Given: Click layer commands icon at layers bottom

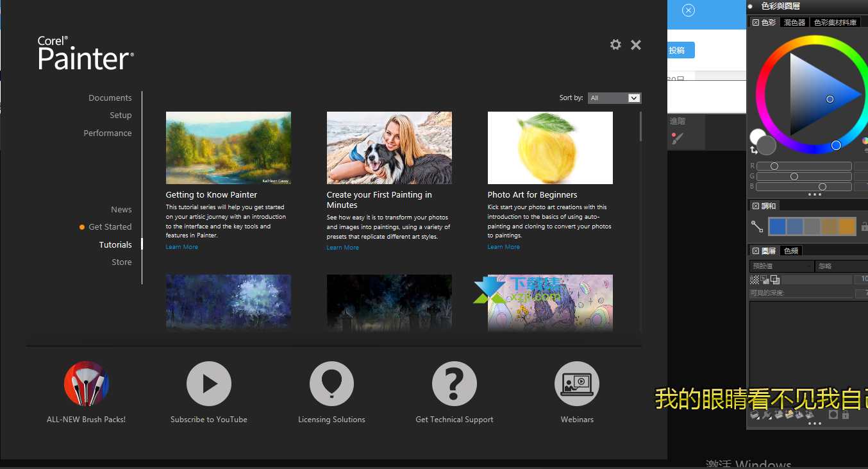Looking at the screenshot, I should pyautogui.click(x=755, y=414).
